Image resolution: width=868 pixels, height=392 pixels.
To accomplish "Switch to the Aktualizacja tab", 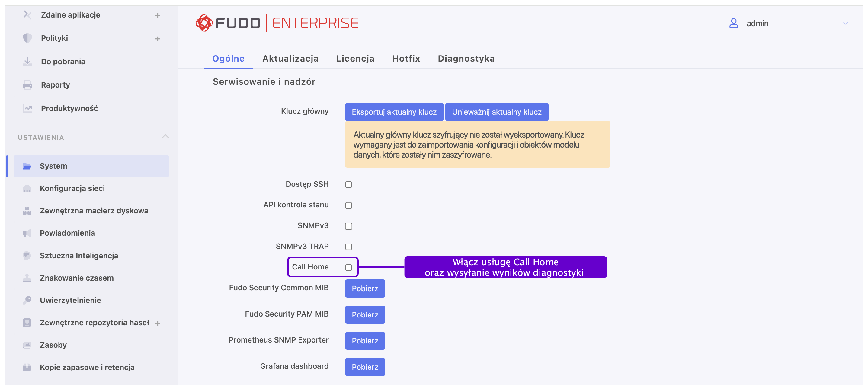I will tap(290, 59).
